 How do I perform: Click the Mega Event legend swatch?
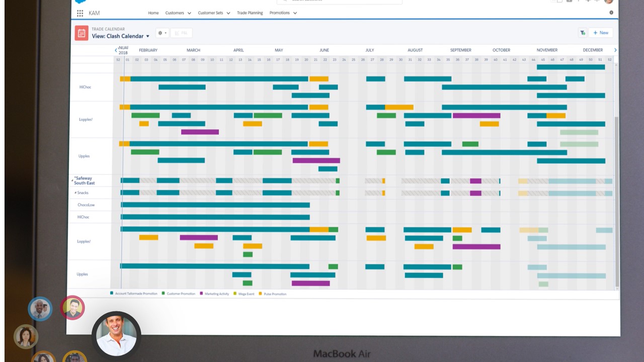[x=235, y=293]
